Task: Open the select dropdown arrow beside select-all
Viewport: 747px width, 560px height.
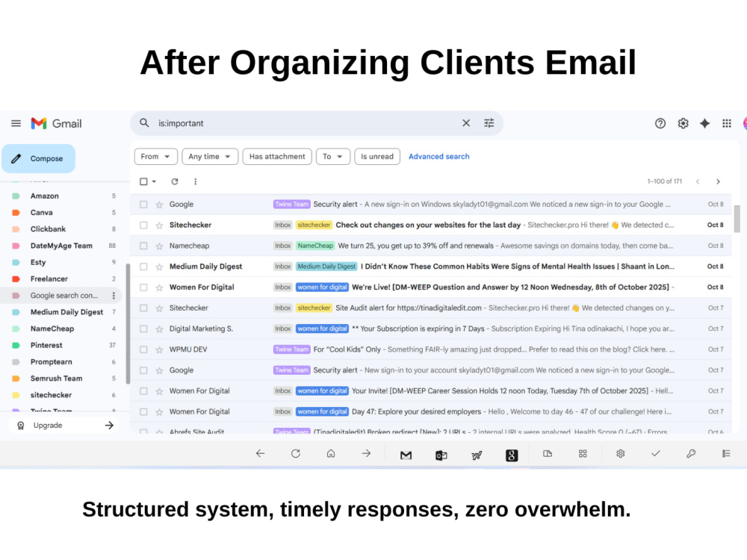Action: [154, 181]
